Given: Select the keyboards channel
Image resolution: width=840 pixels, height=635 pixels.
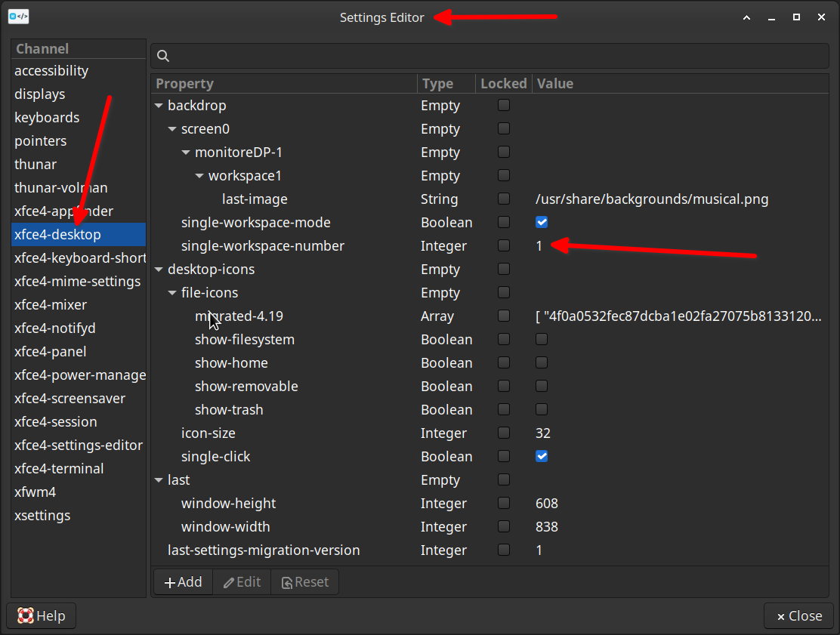Looking at the screenshot, I should click(79, 118).
